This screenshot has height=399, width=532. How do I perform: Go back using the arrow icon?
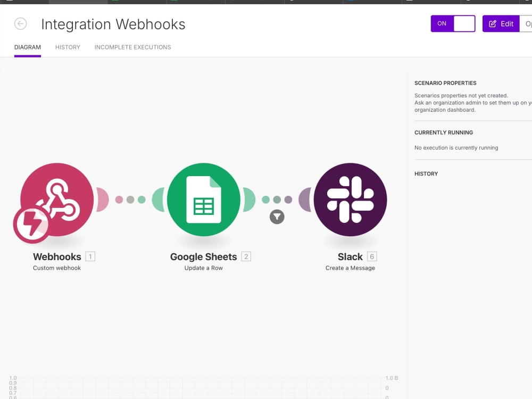click(x=20, y=24)
